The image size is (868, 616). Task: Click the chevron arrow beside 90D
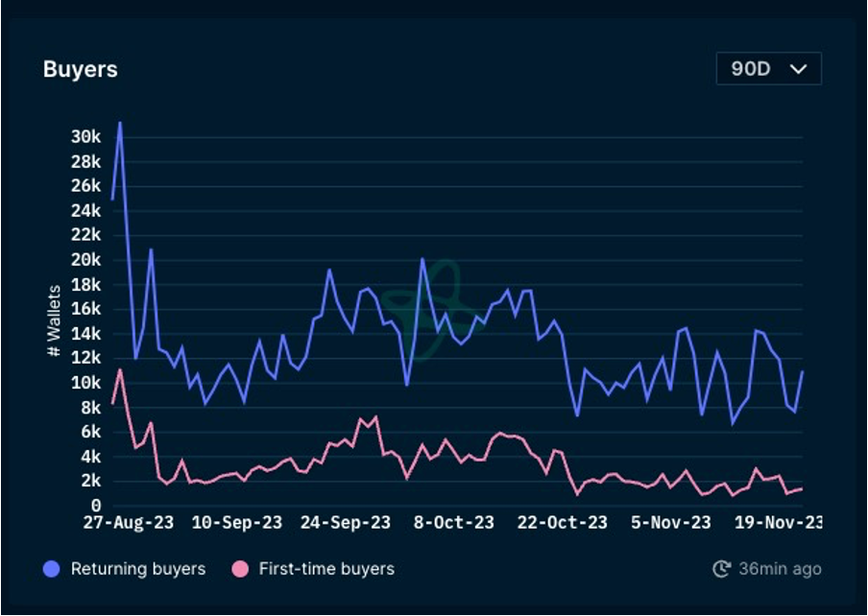click(797, 69)
